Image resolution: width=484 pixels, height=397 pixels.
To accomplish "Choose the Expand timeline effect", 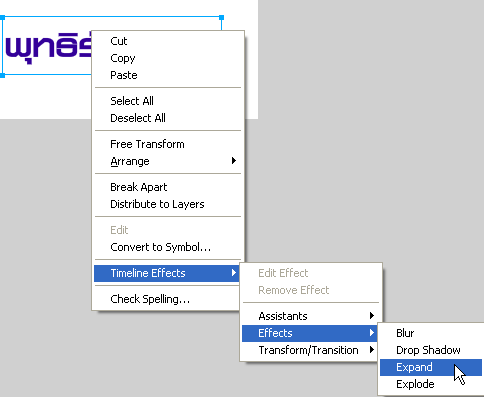I will [431, 367].
